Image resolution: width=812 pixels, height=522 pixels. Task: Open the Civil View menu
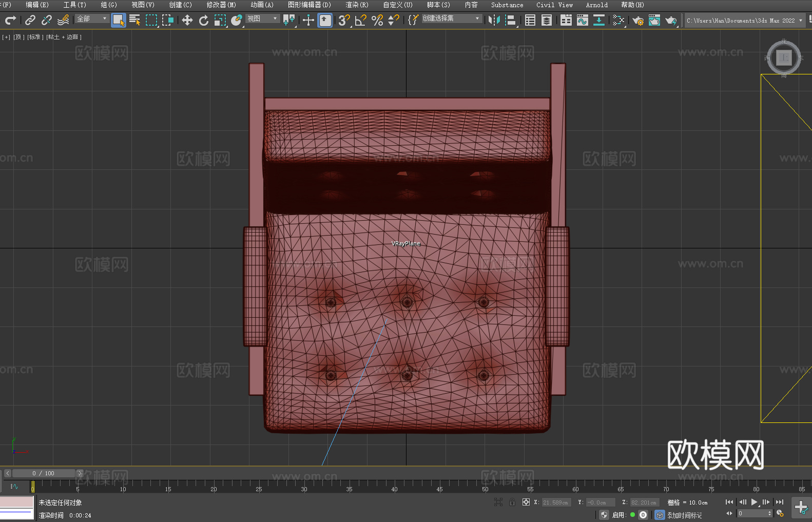tap(554, 5)
